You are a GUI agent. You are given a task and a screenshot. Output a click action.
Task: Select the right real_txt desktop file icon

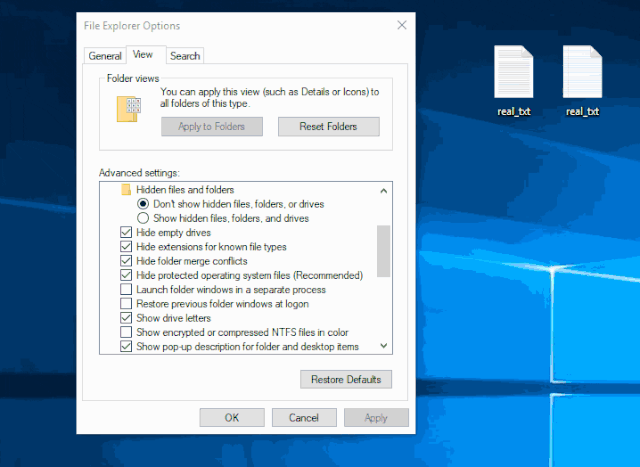(x=582, y=72)
